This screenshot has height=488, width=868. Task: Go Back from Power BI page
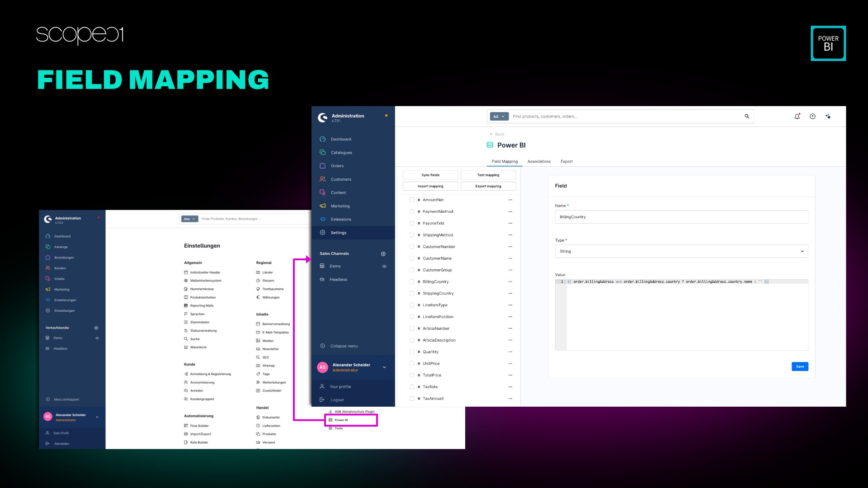tap(497, 134)
